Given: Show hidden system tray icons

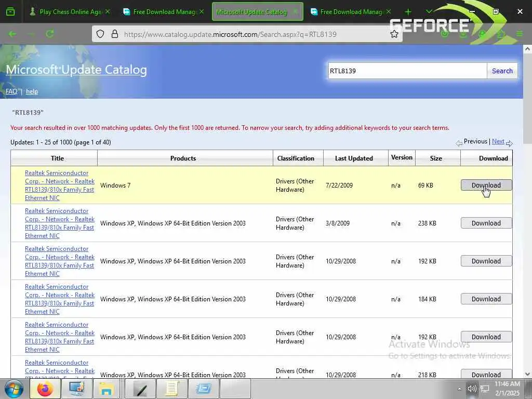Looking at the screenshot, I should point(459,389).
